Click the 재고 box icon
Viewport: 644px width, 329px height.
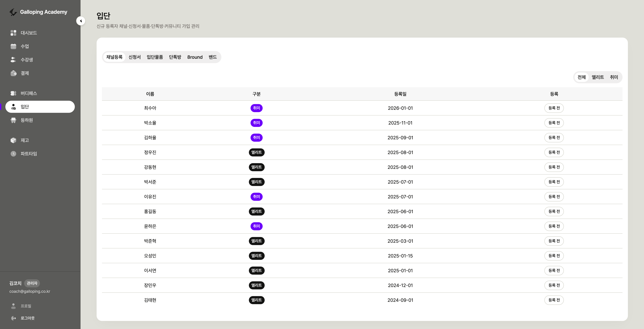click(x=14, y=140)
